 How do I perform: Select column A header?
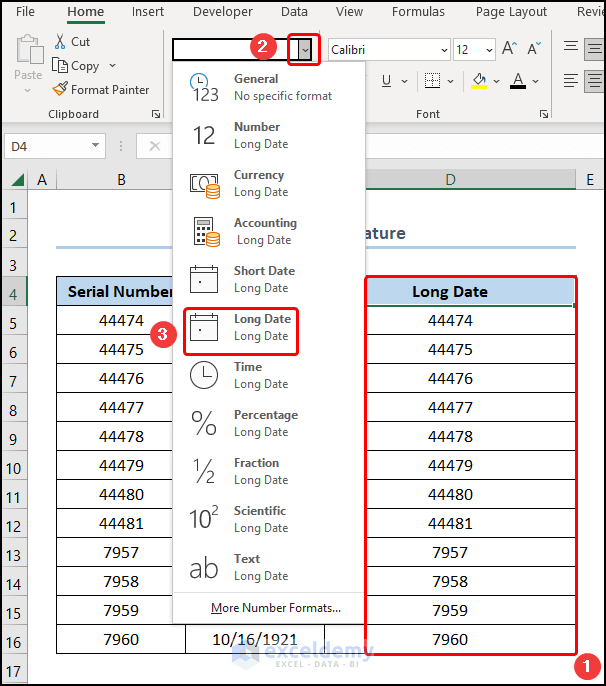click(x=42, y=179)
